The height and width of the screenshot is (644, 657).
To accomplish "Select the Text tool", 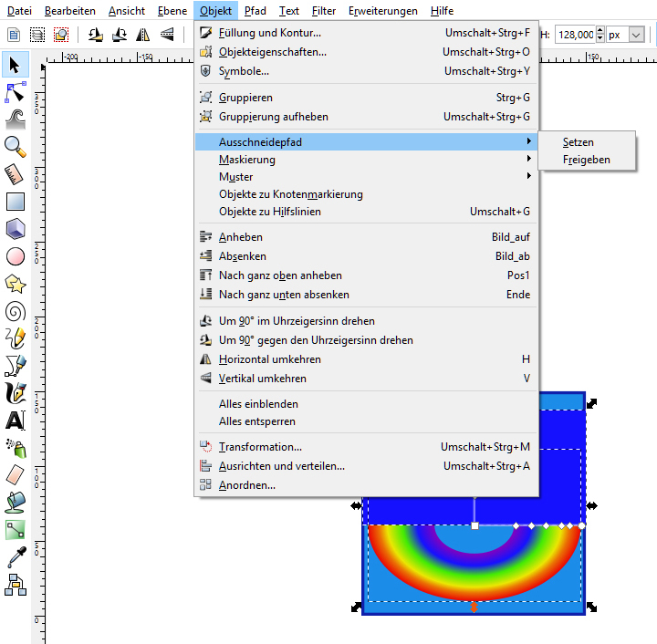I will pyautogui.click(x=16, y=421).
